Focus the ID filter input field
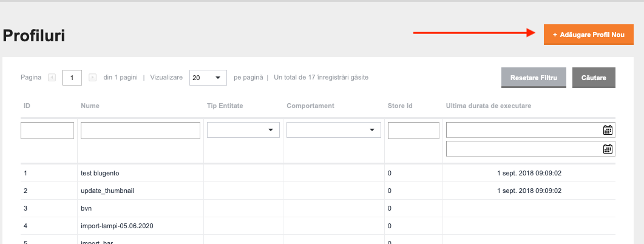This screenshot has width=644, height=244. [47, 130]
